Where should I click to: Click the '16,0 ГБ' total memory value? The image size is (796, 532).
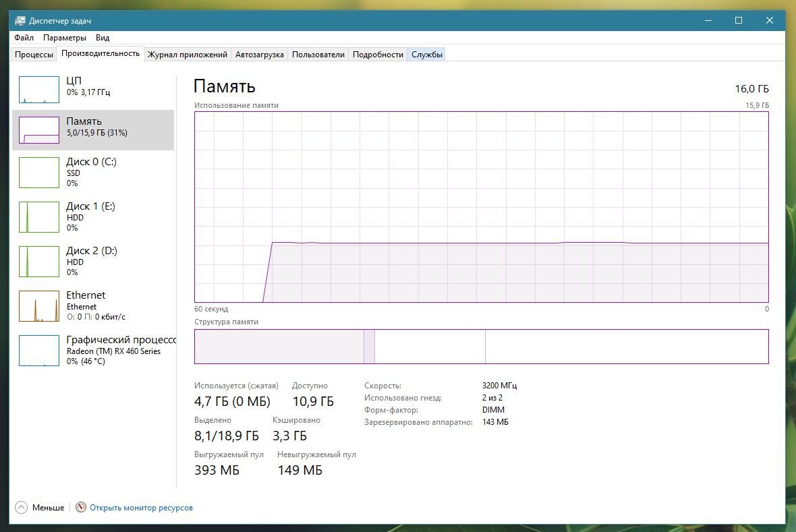(752, 89)
